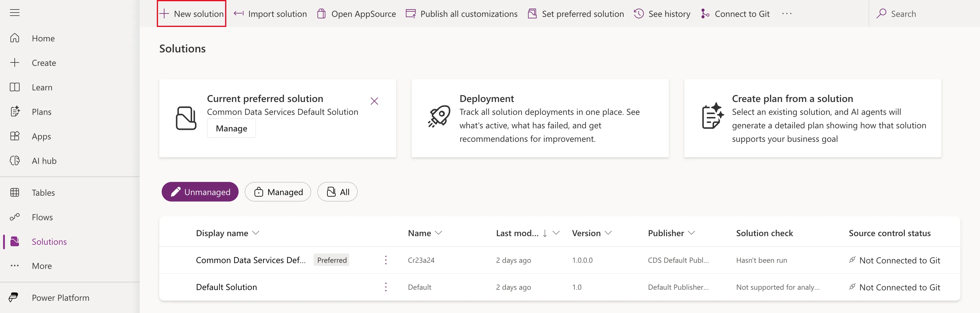
Task: Select the Unmanaged filter pill
Action: coord(200,192)
